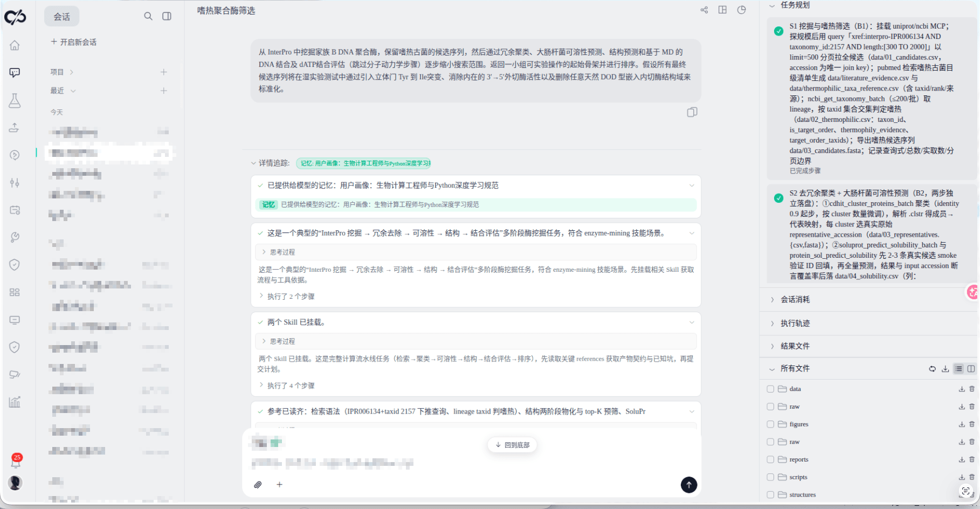The image size is (980, 509).
Task: Download the figures folder
Action: [x=962, y=424]
